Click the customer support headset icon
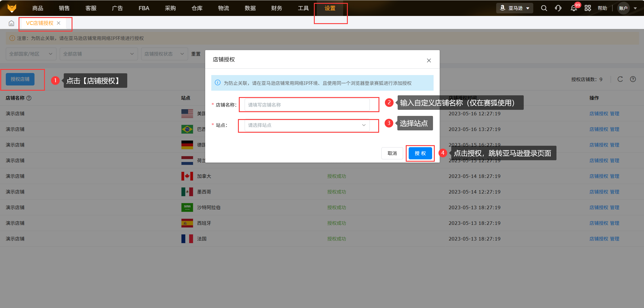The image size is (644, 308). 558,8
